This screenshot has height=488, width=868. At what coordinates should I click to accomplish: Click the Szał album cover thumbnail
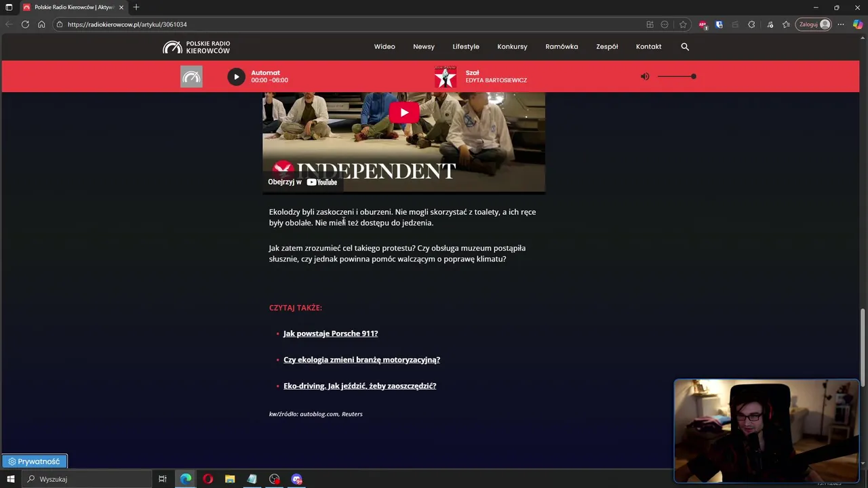point(446,77)
